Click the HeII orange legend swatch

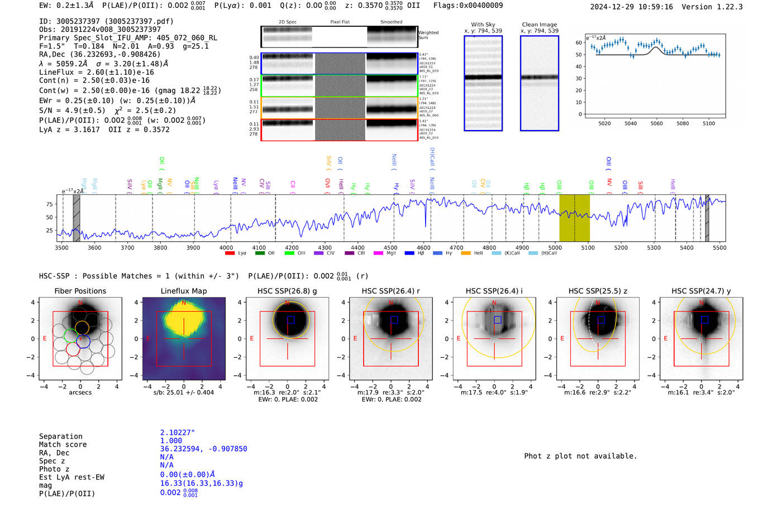coord(466,253)
